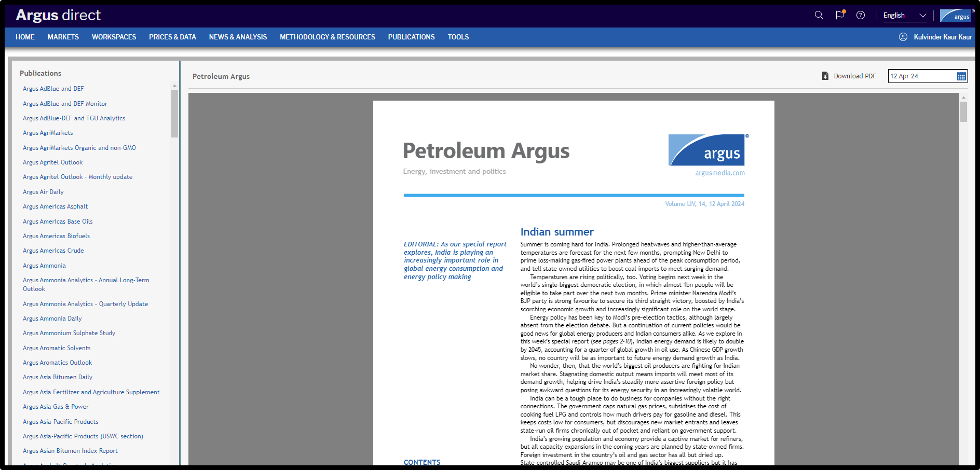This screenshot has height=470, width=980.
Task: Open the notifications flag icon
Action: [840, 15]
